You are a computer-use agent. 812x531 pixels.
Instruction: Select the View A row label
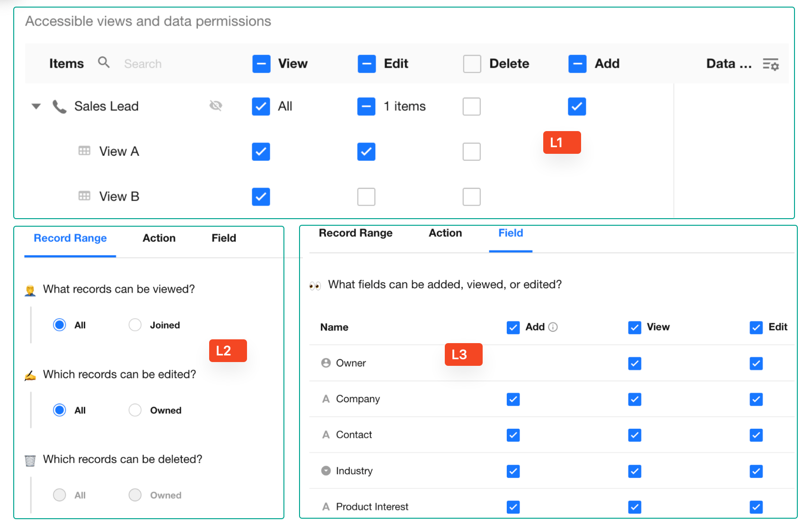119,151
